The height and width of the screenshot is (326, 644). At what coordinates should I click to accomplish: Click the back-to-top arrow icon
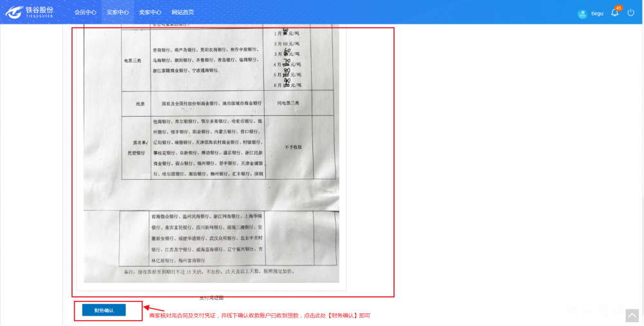[632, 315]
